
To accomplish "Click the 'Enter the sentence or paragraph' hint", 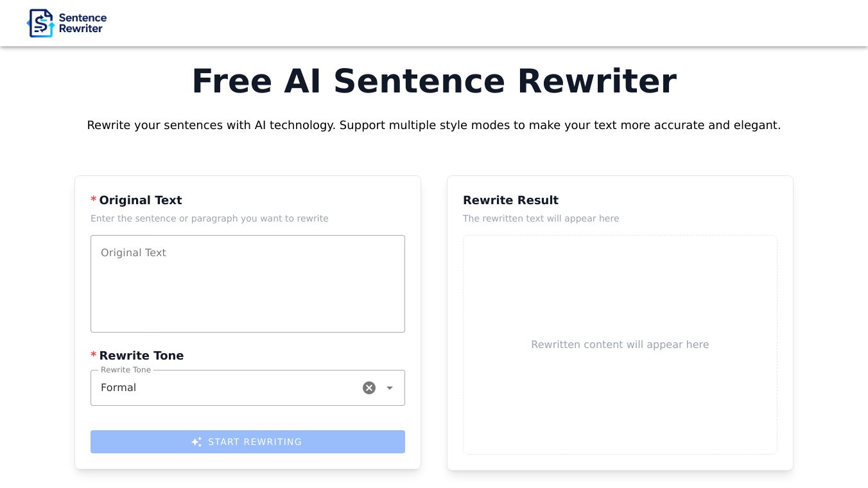I will pyautogui.click(x=209, y=218).
